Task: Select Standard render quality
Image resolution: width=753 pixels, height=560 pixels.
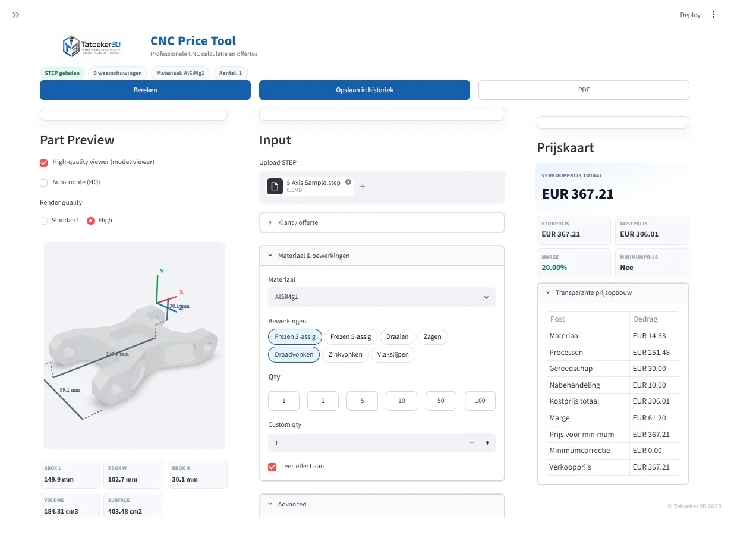Action: [x=43, y=221]
